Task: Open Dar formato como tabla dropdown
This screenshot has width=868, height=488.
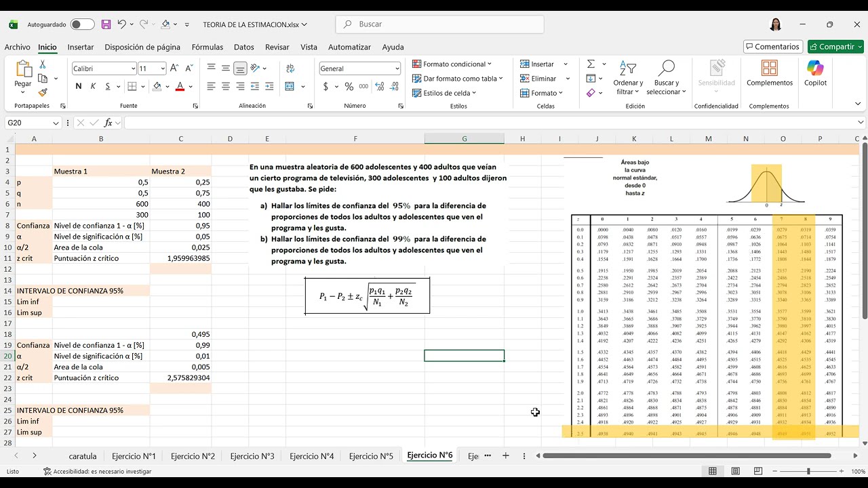Action: click(458, 79)
